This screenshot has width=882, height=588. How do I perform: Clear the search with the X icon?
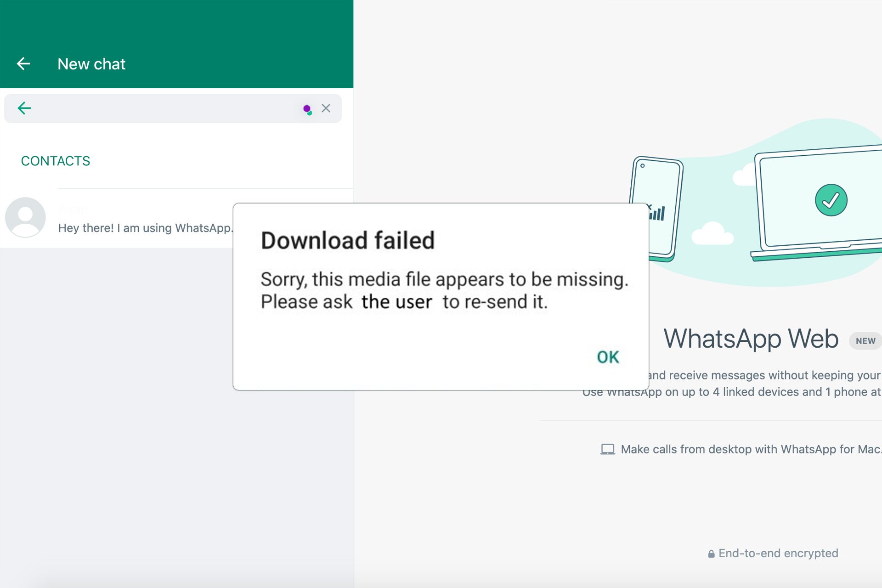click(x=326, y=108)
